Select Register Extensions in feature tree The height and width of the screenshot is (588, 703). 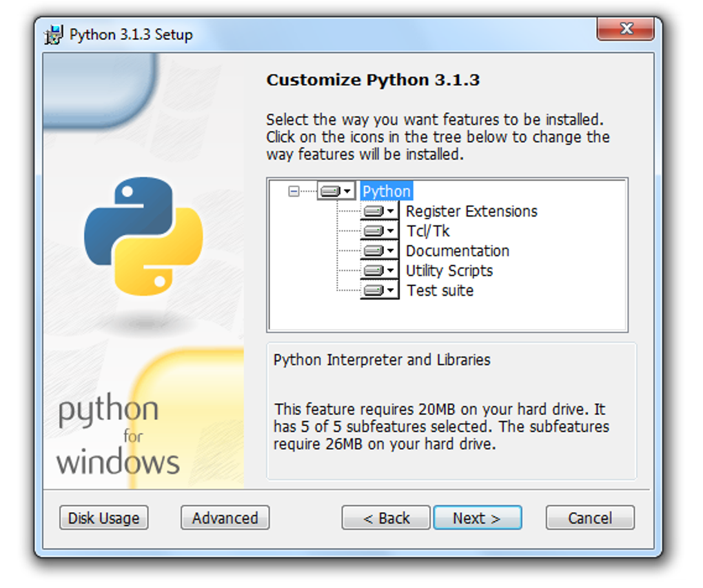click(471, 211)
